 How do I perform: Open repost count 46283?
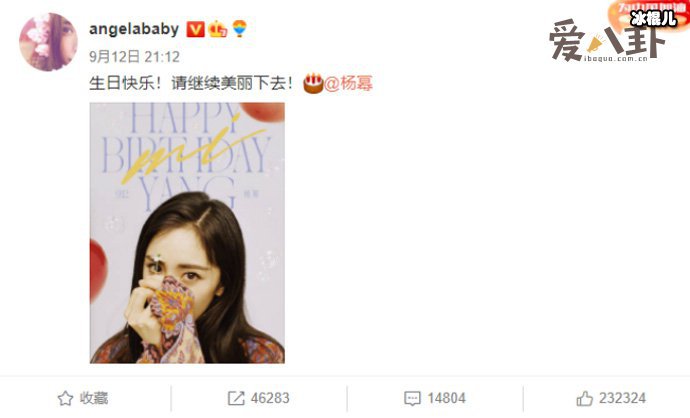click(x=270, y=398)
